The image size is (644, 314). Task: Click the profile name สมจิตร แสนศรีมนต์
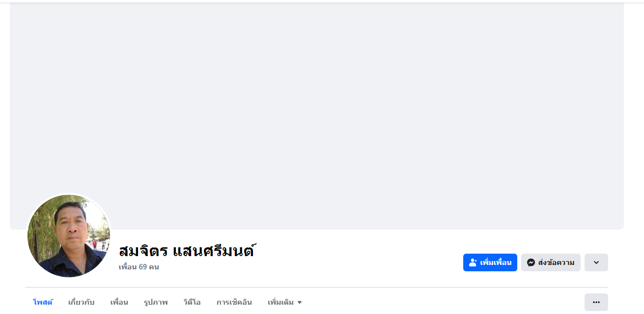click(x=186, y=251)
